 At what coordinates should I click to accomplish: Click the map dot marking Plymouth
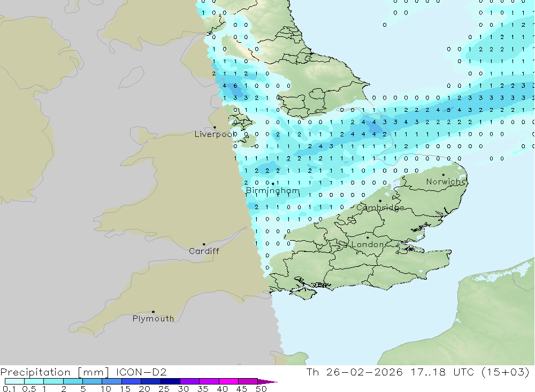pos(153,312)
